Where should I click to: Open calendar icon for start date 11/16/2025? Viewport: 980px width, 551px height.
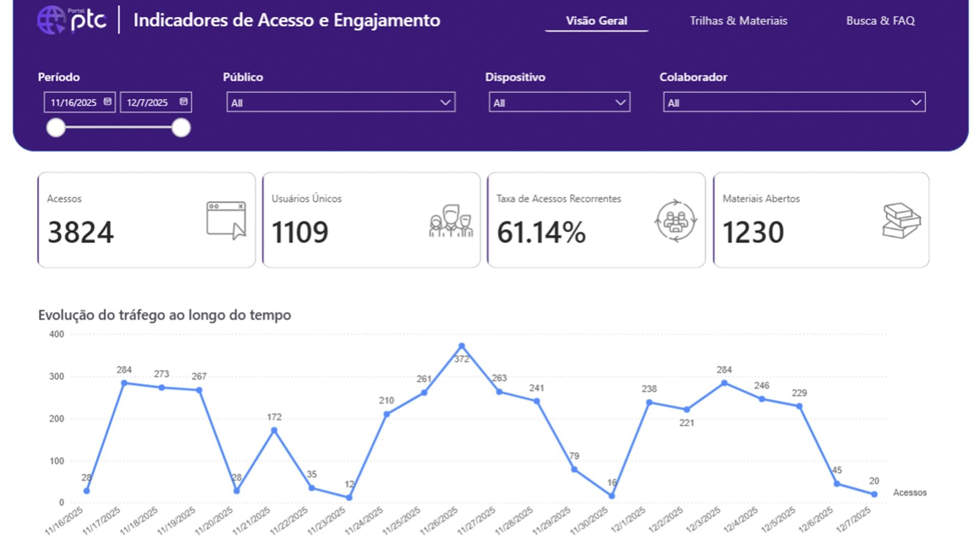(107, 102)
